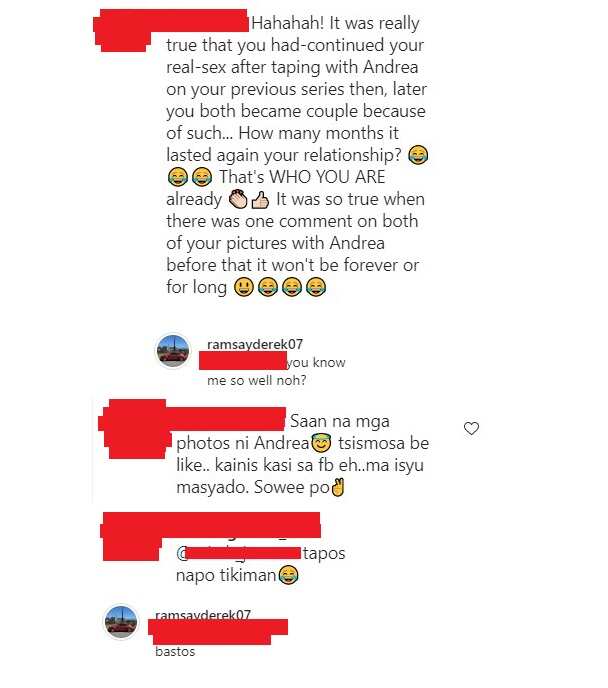The image size is (608, 688).
Task: Click the redacted mention before "you know"
Action: click(x=243, y=361)
